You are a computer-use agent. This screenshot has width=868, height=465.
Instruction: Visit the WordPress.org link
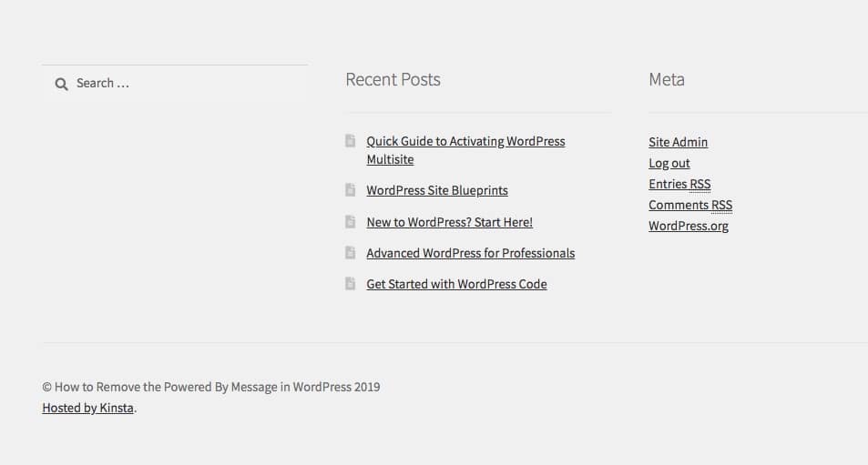(688, 226)
